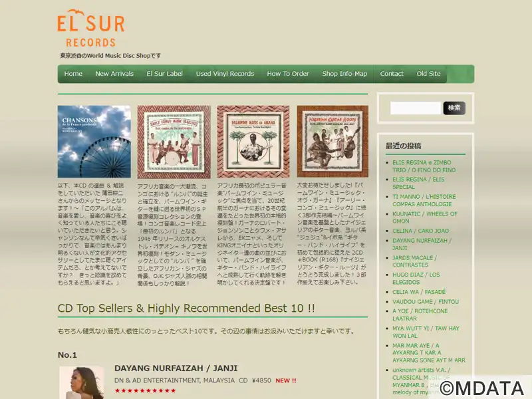532x399 pixels.
Task: Open the Home menu item
Action: (73, 74)
